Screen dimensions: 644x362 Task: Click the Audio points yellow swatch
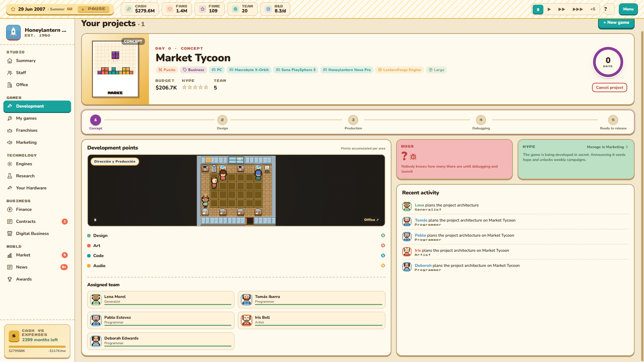coord(89,266)
